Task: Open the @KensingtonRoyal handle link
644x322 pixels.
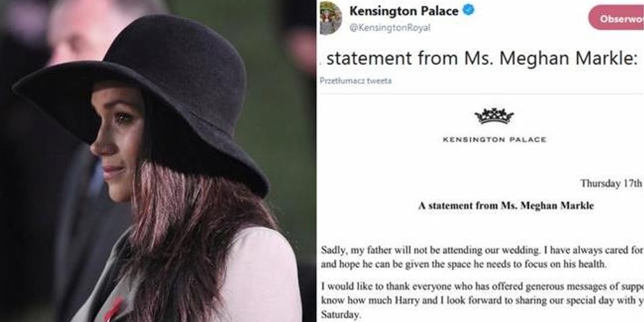Action: (x=390, y=27)
